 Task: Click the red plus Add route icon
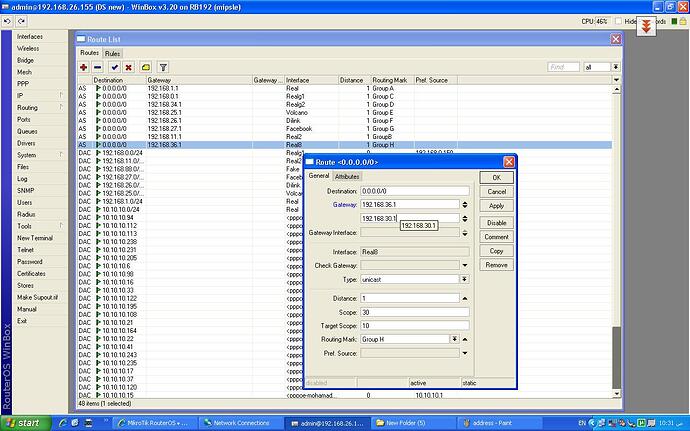pos(84,67)
